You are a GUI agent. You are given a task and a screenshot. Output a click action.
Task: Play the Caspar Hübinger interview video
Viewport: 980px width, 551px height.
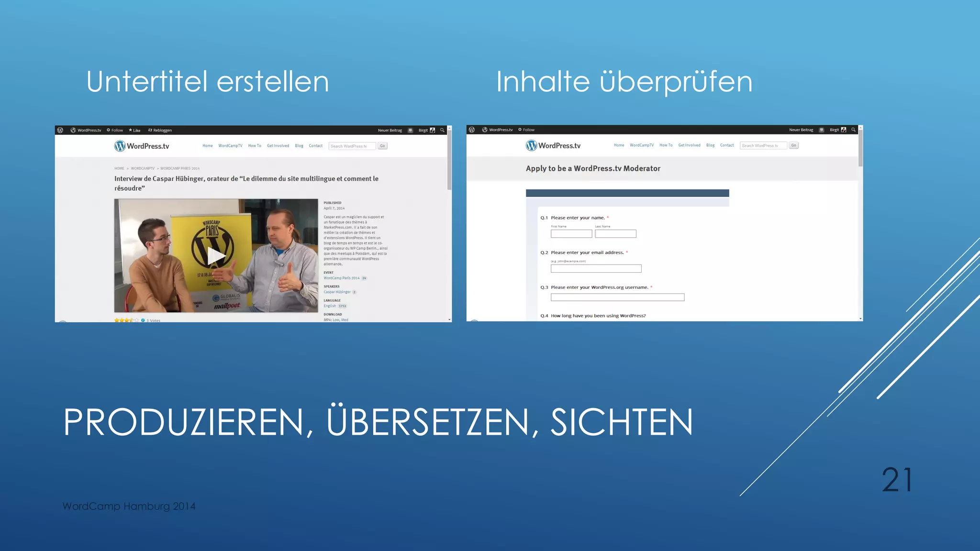216,256
